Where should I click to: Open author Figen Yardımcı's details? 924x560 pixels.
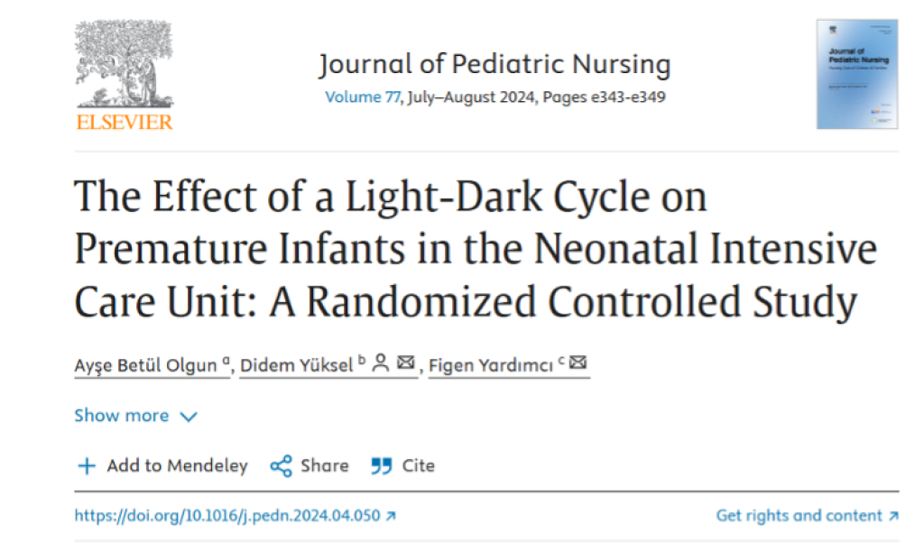point(492,364)
